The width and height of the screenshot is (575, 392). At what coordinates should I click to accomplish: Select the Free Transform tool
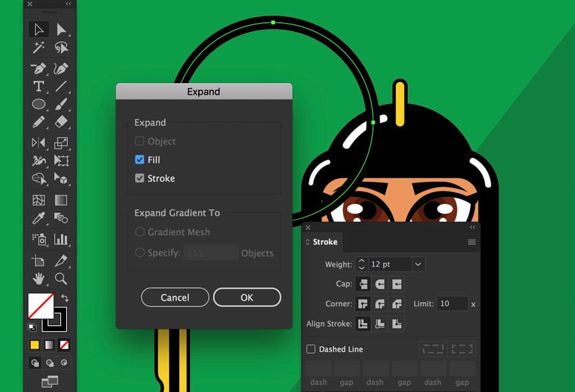point(61,160)
